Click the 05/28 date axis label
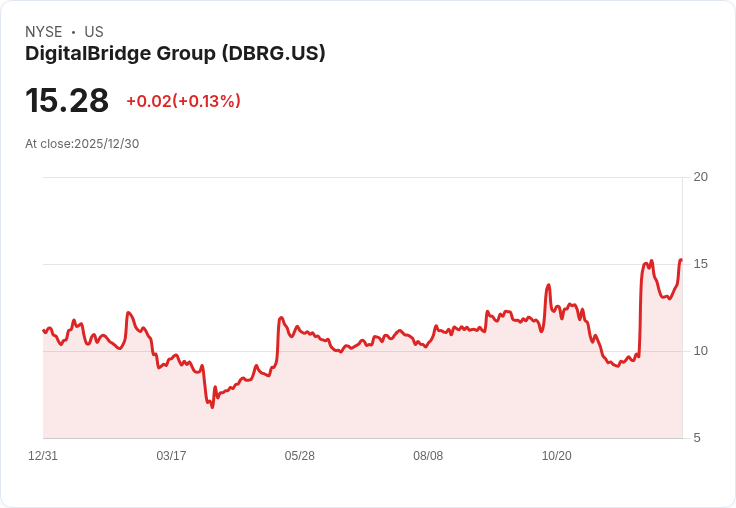Viewport: 736px width, 508px height. 299,456
